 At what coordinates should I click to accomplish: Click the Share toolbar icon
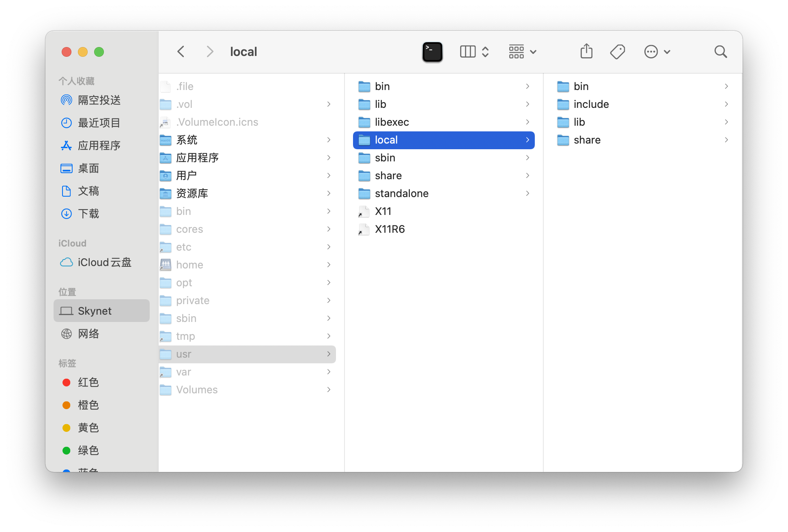coord(586,51)
